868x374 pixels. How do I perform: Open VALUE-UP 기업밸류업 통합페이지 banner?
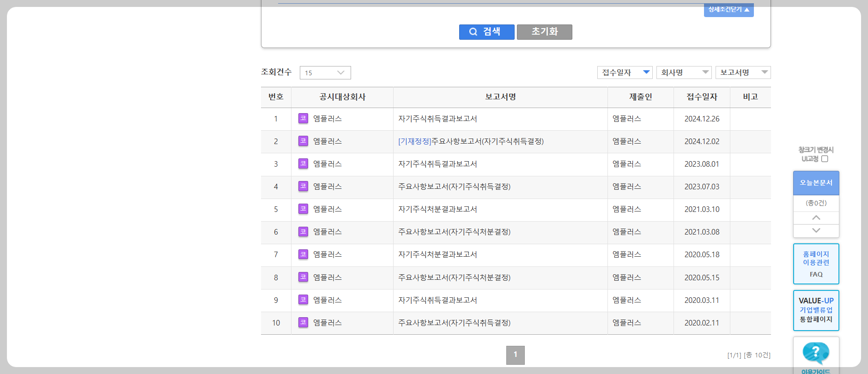point(816,310)
